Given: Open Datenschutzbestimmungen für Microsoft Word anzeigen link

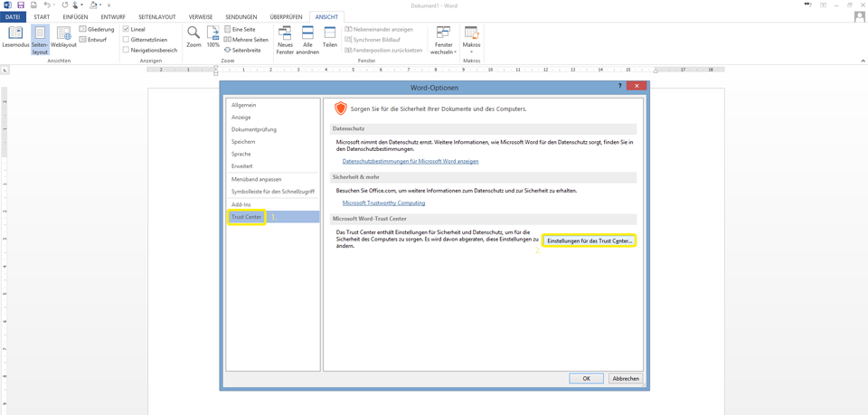Looking at the screenshot, I should pos(410,161).
